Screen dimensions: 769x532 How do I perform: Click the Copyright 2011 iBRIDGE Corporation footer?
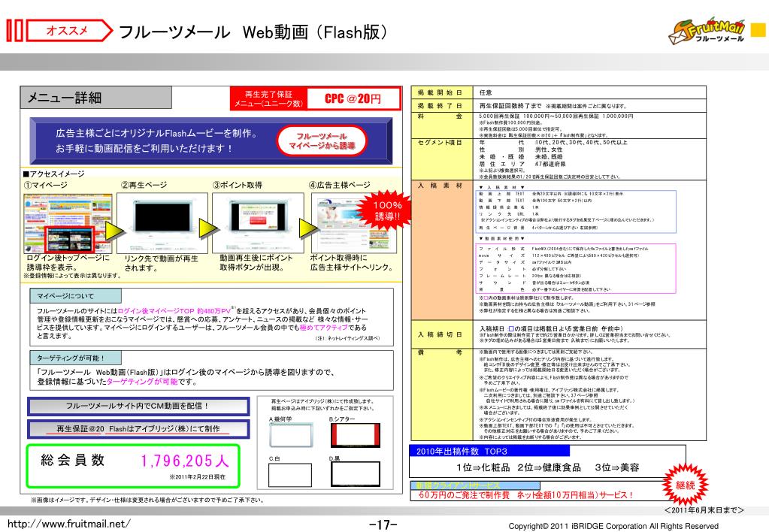[613, 526]
